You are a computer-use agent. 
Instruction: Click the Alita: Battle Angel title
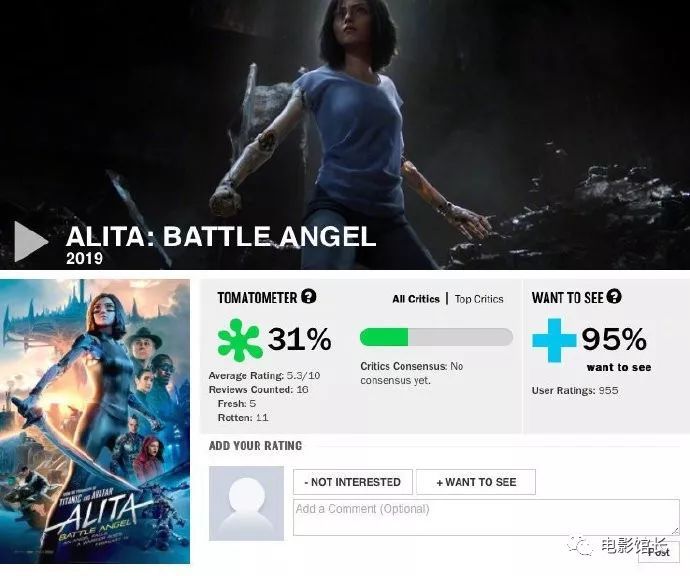tap(221, 236)
